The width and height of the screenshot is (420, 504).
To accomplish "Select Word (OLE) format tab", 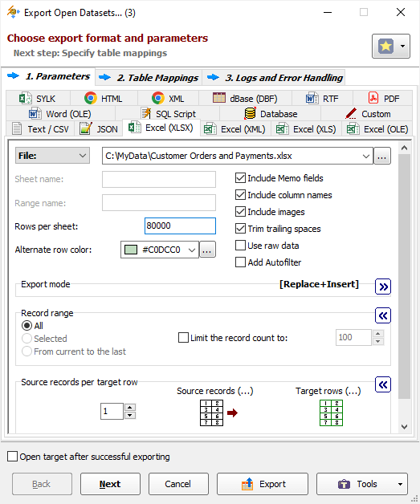I will [x=60, y=114].
